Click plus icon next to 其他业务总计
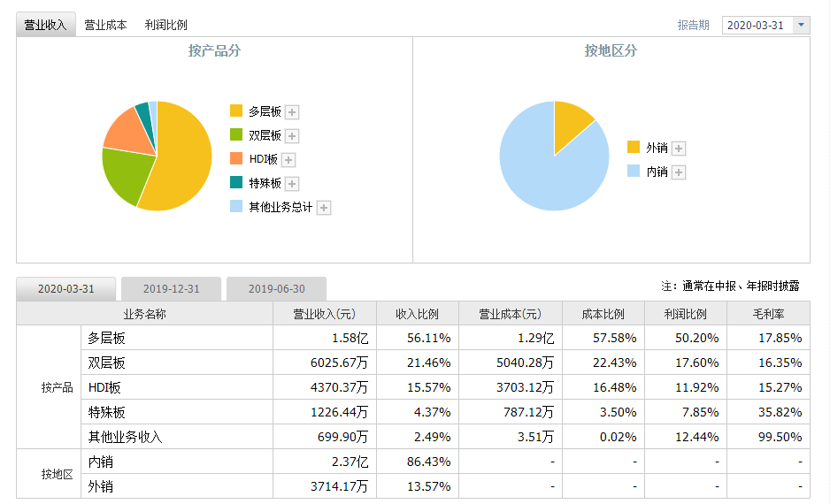 click(x=324, y=208)
